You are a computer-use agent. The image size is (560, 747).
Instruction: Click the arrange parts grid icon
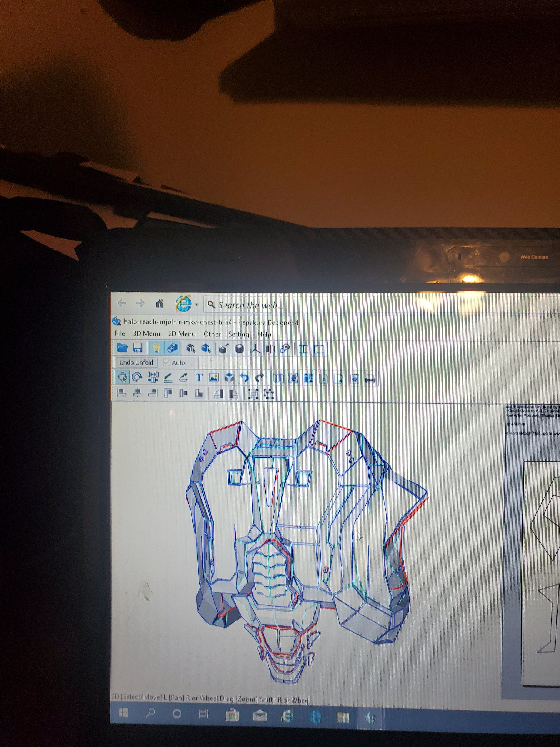tap(309, 378)
